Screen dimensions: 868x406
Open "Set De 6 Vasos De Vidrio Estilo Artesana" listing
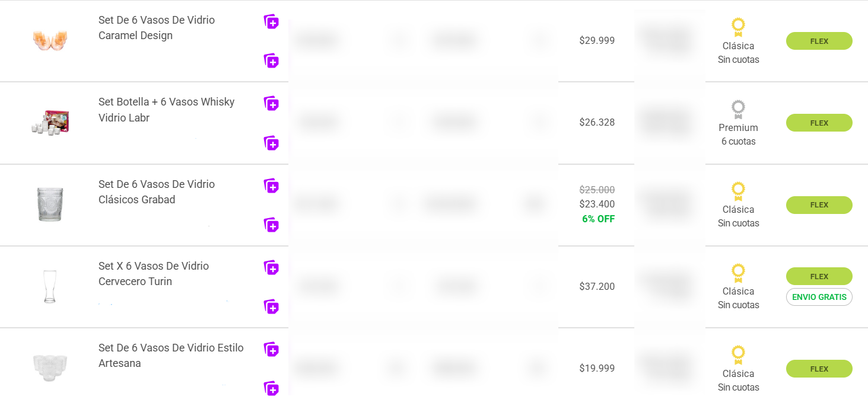click(171, 356)
